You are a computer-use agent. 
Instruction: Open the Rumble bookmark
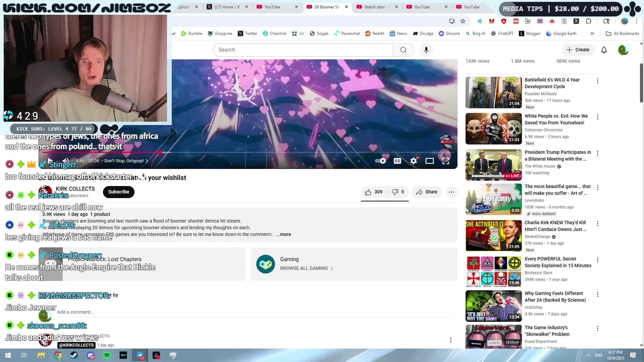point(192,34)
